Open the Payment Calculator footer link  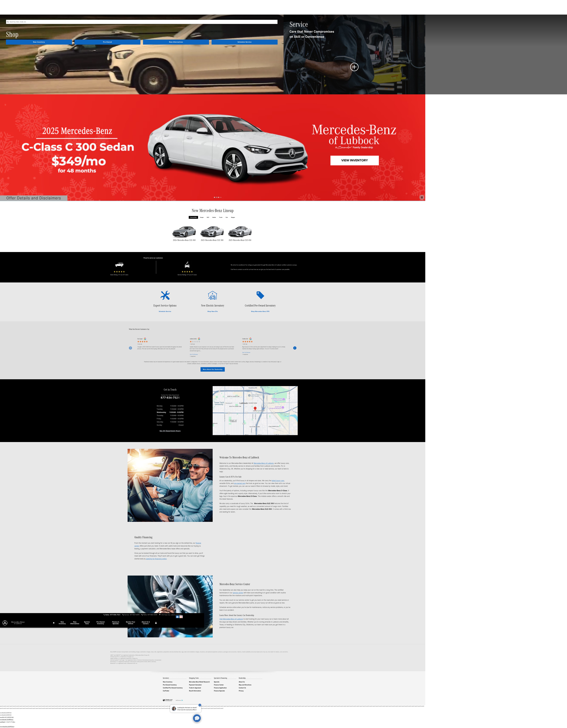tap(195, 685)
